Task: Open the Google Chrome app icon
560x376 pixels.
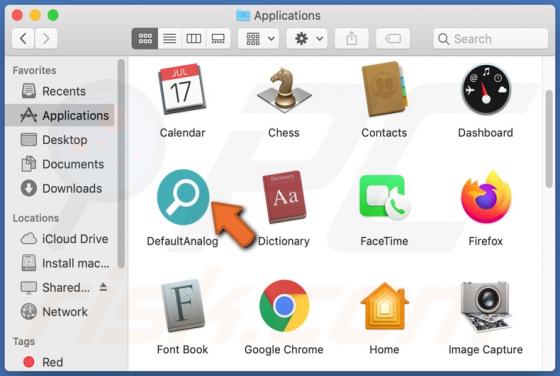Action: (284, 306)
